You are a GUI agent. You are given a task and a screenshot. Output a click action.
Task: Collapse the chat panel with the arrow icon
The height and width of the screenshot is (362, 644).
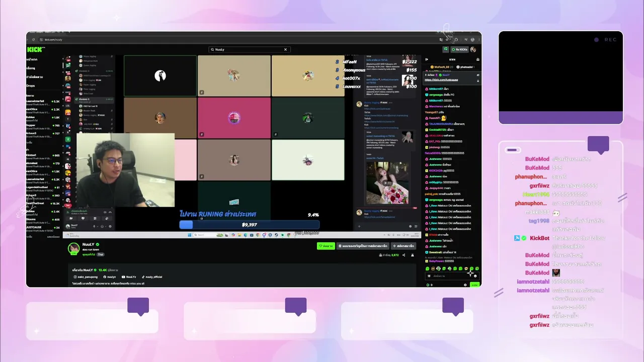(427, 59)
